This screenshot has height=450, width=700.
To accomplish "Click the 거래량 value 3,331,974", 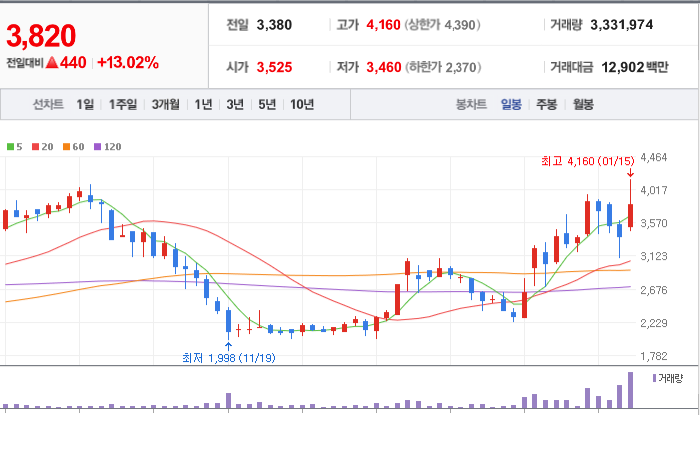I will pyautogui.click(x=621, y=25).
